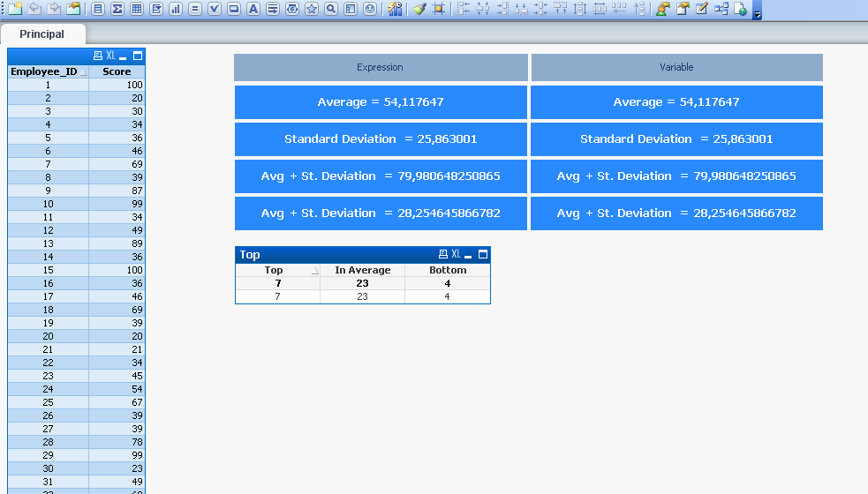
Task: Minimize the Top table object
Action: click(468, 255)
